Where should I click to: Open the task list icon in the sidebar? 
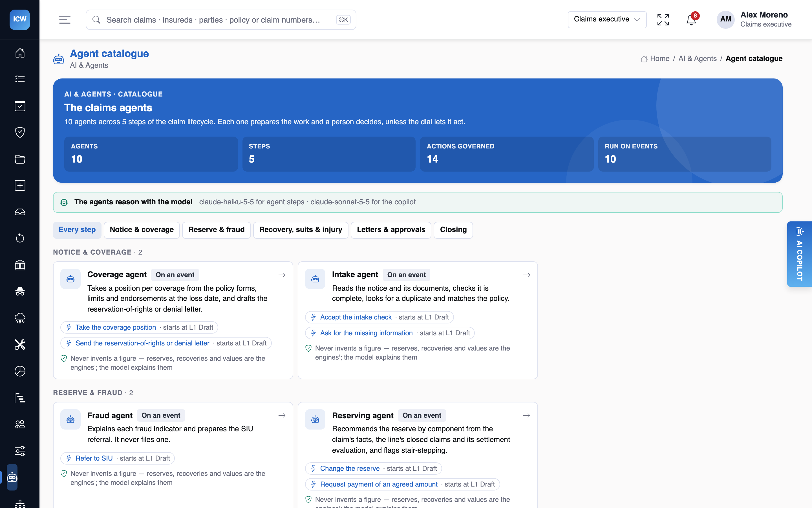[20, 79]
